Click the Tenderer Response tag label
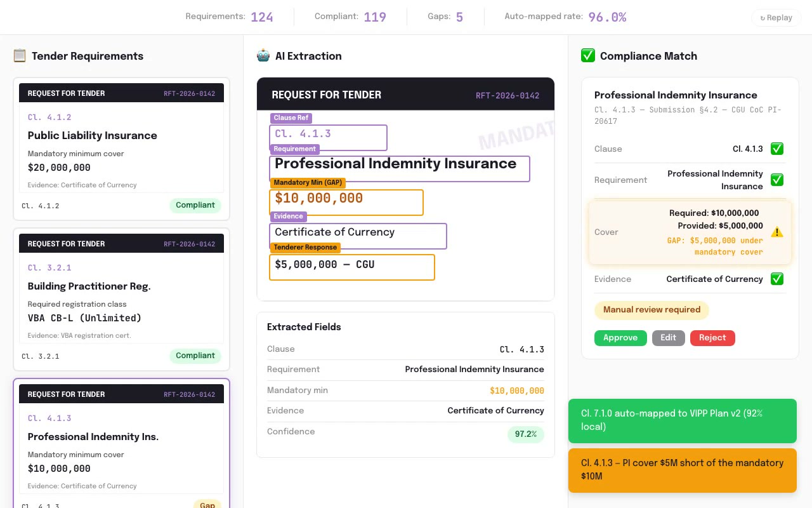The image size is (812, 508). pyautogui.click(x=305, y=248)
